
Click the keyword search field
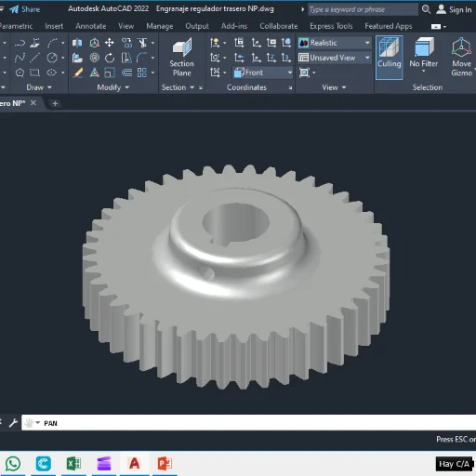click(363, 9)
